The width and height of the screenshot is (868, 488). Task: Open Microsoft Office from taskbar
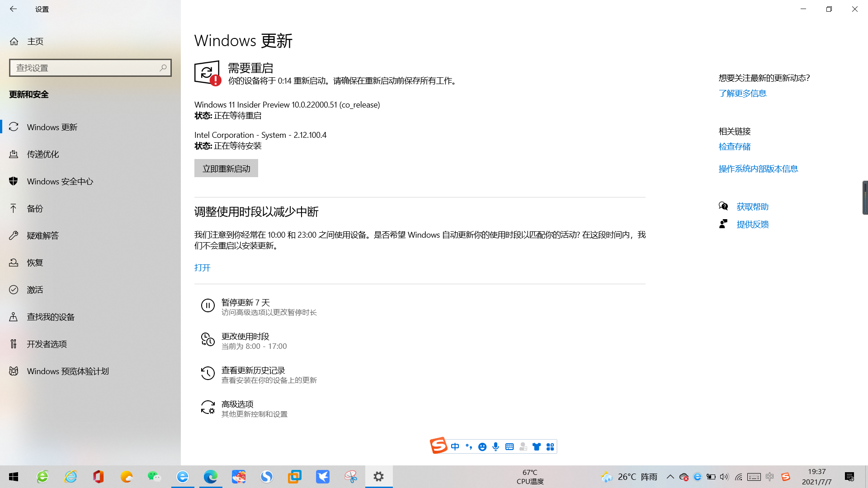(99, 477)
